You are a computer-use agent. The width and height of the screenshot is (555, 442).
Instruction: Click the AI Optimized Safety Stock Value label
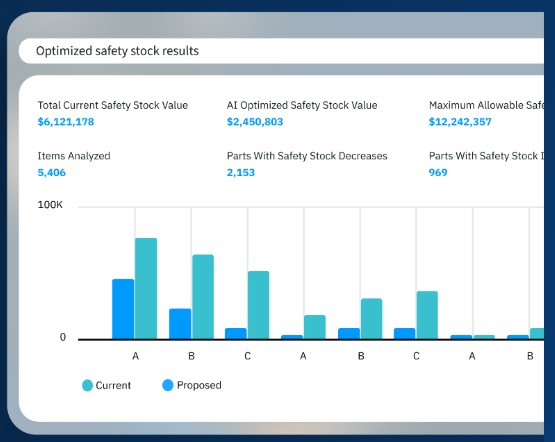302,105
